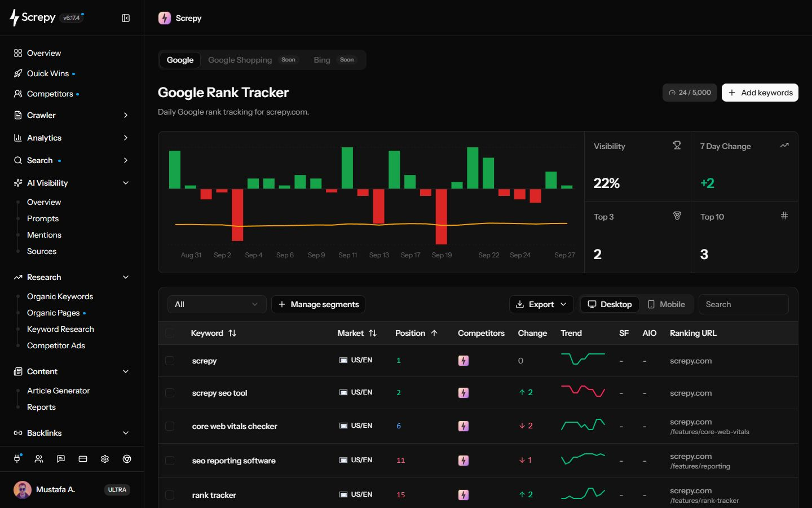Viewport: 812px width, 508px height.
Task: Click the 24 / 5,000 usage badge
Action: point(690,93)
